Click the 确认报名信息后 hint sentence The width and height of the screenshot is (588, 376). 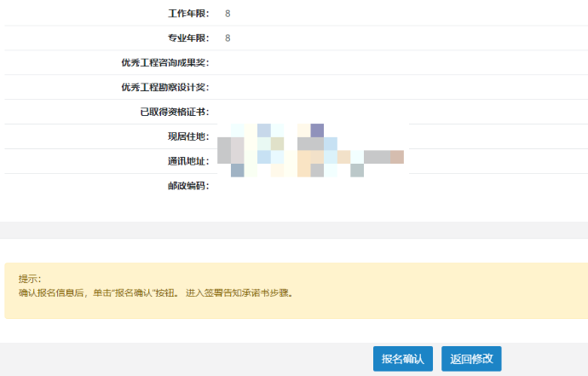pyautogui.click(x=155, y=292)
